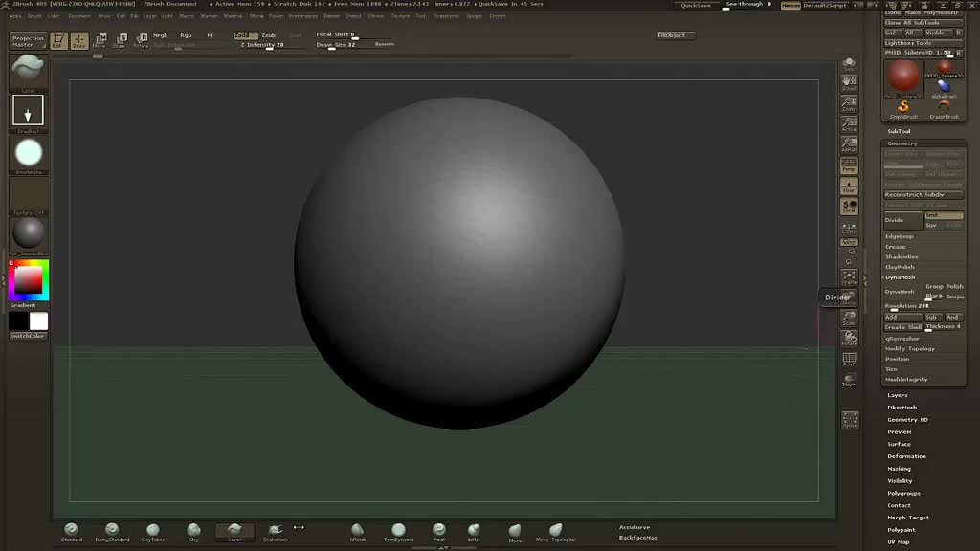Image resolution: width=980 pixels, height=551 pixels.
Task: Click the Projection Master button
Action: (28, 41)
